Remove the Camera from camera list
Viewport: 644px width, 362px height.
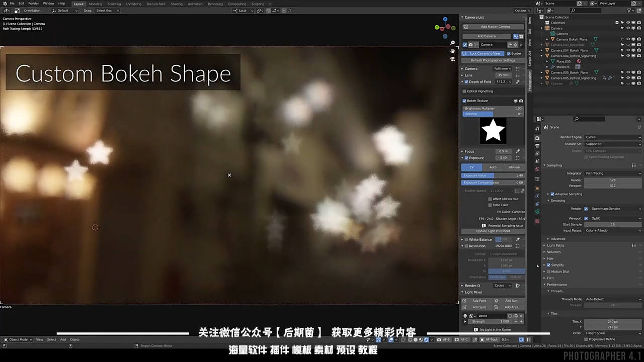click(521, 45)
